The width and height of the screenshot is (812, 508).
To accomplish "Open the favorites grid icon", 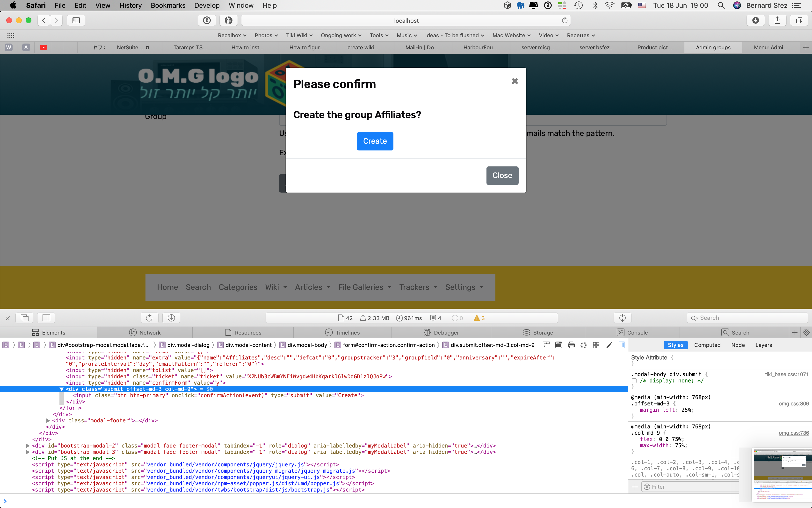I will 11,35.
